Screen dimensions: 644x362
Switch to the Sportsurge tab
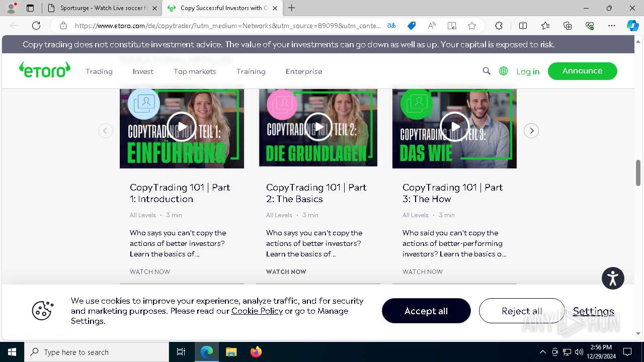103,8
